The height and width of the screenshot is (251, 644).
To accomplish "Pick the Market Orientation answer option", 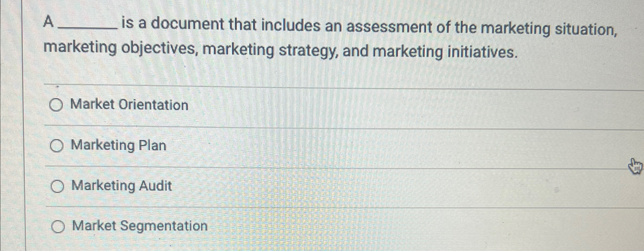I will [x=129, y=105].
